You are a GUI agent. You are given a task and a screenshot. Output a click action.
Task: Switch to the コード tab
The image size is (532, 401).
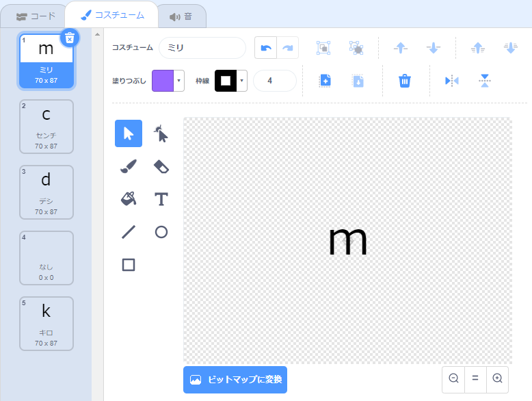point(36,16)
